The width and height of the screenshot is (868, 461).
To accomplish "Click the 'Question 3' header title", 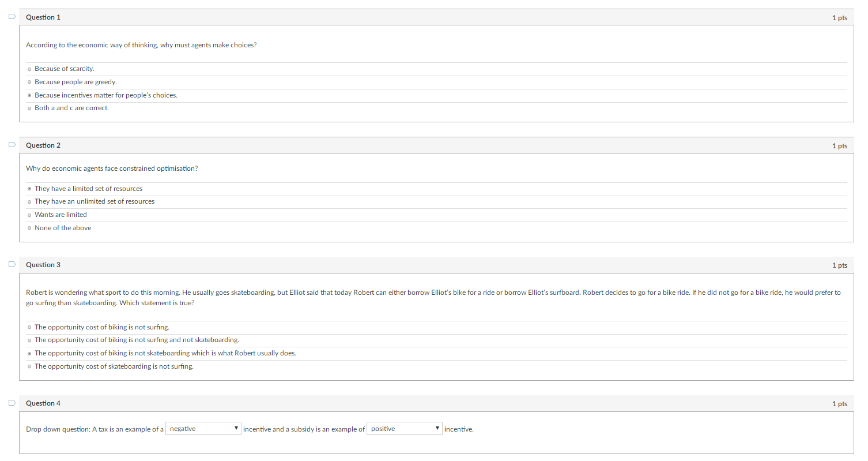I will pyautogui.click(x=43, y=265).
